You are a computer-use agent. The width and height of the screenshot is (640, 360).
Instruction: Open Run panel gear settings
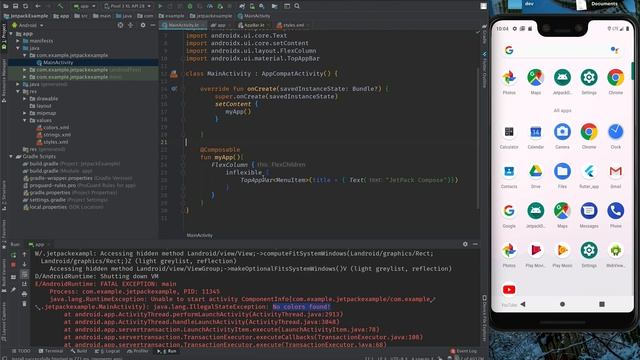tap(465, 244)
